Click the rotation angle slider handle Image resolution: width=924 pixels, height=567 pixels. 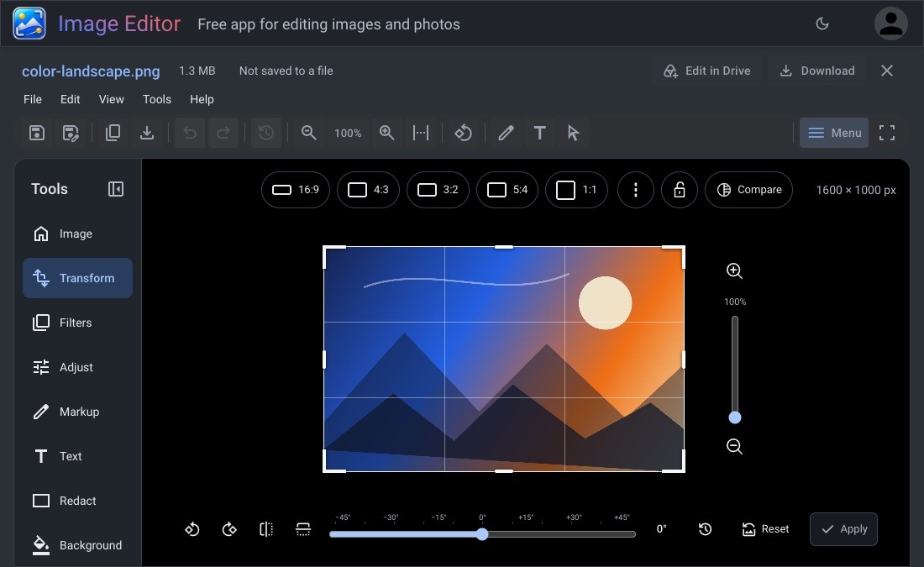point(482,534)
